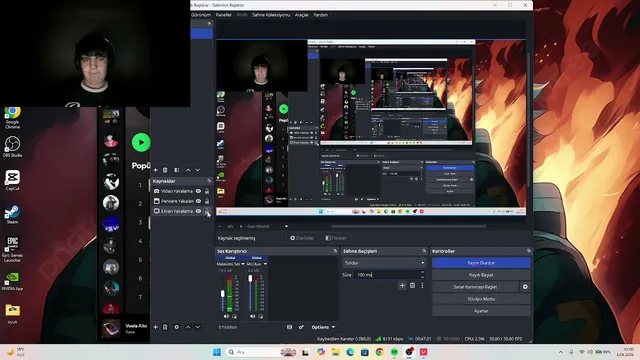Open Yardım menu
Viewport: 640px width, 360px height.
click(x=320, y=15)
